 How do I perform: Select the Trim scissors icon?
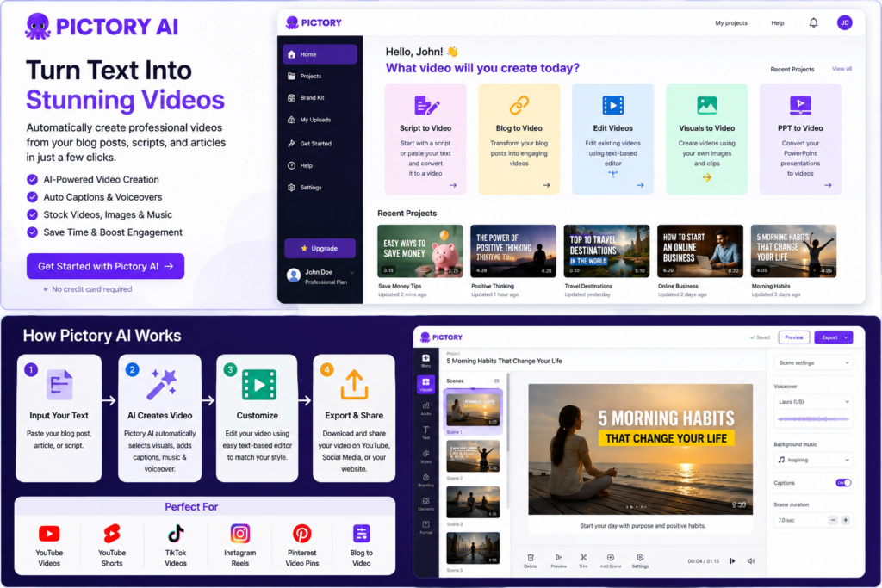coord(583,557)
